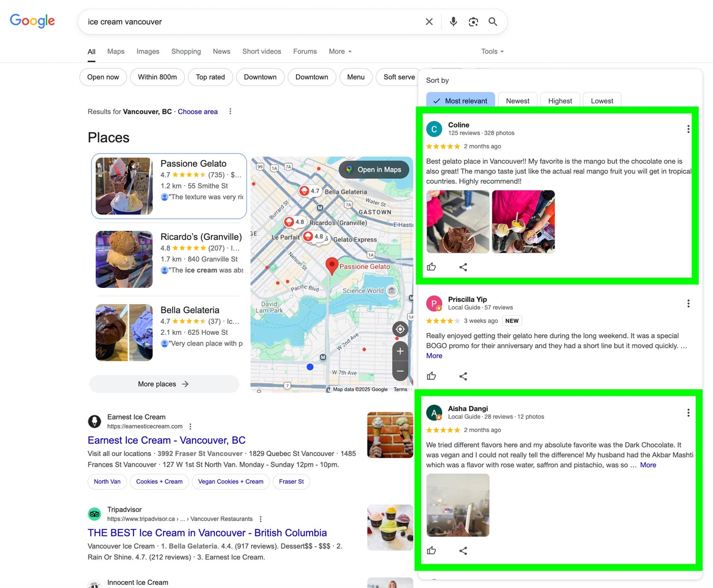
Task: Switch to the News tab
Action: point(222,51)
